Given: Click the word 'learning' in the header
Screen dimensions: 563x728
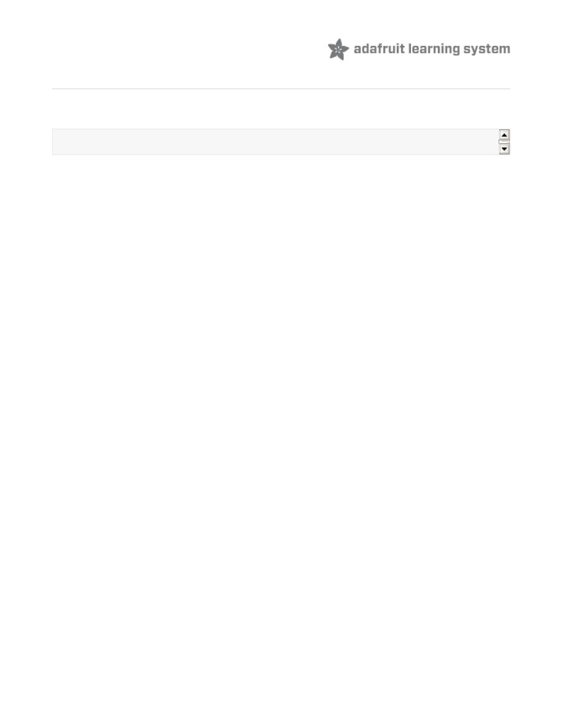Looking at the screenshot, I should click(x=434, y=50).
